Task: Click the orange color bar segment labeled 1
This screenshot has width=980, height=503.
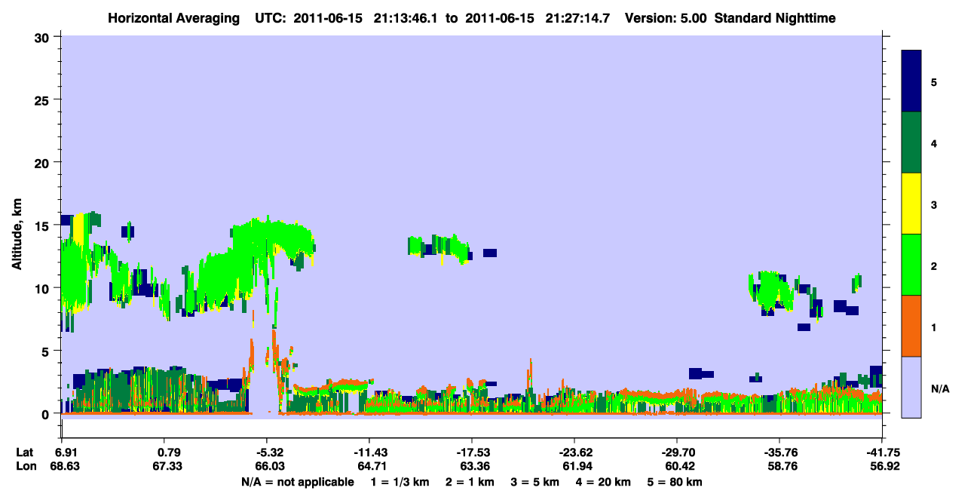Action: (x=911, y=326)
